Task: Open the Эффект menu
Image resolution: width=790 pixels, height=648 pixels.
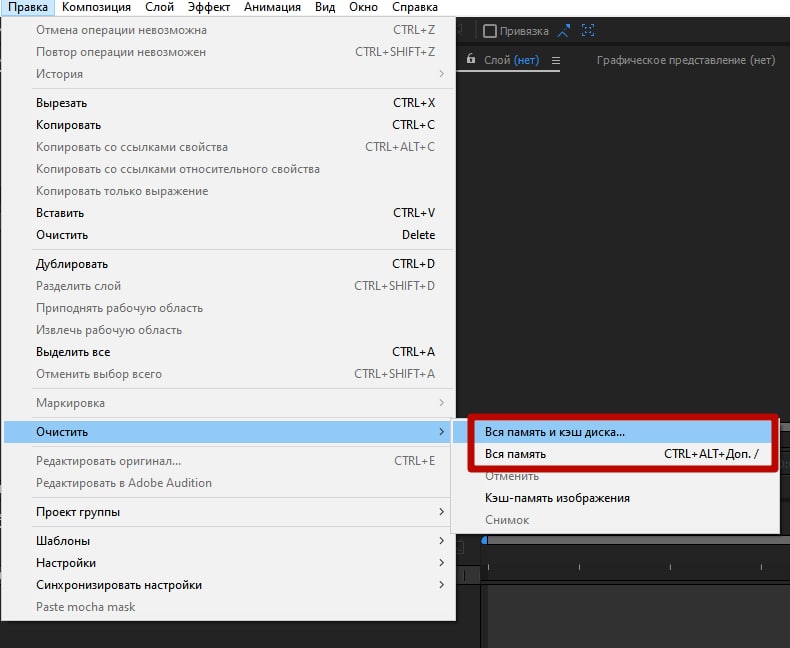Action: click(209, 8)
